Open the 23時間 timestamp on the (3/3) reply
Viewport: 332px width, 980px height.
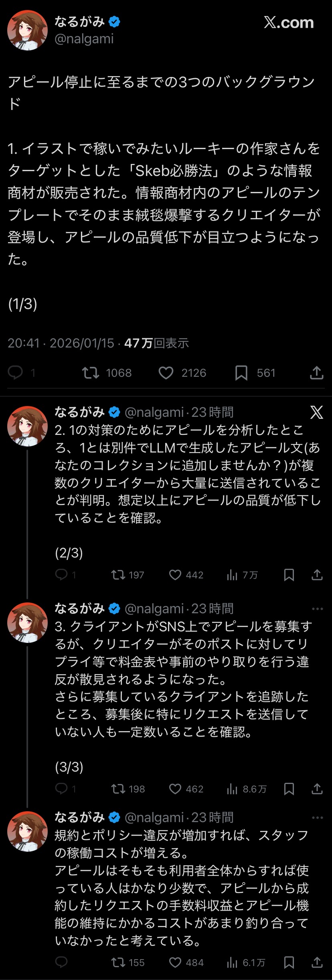pyautogui.click(x=212, y=608)
